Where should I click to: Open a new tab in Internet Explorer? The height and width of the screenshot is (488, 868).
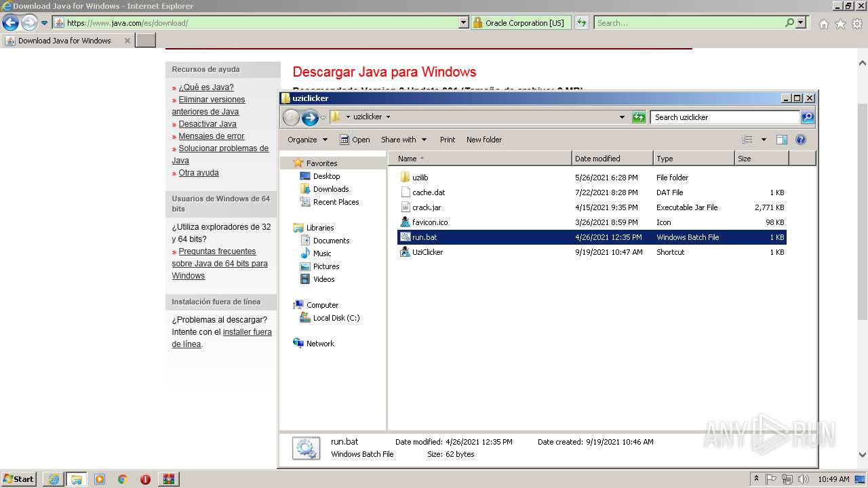coord(146,41)
